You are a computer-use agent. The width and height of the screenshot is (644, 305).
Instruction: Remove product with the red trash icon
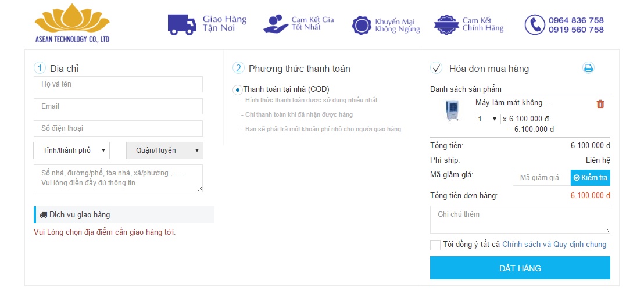[600, 104]
